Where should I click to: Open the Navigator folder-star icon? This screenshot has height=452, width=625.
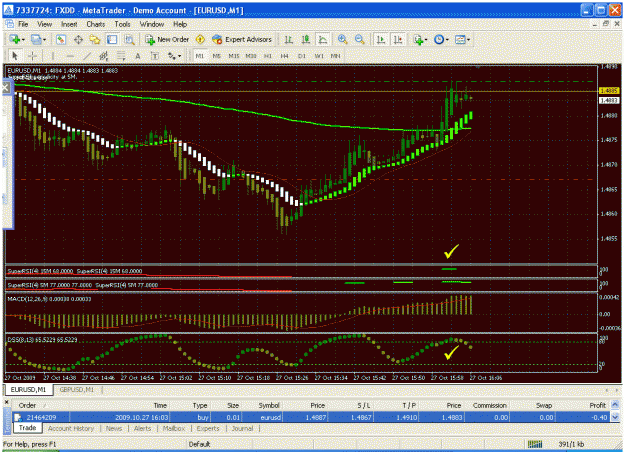(x=95, y=39)
